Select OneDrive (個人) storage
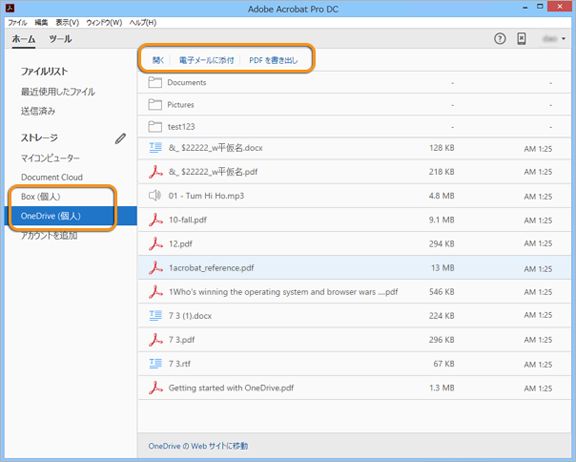Image resolution: width=576 pixels, height=462 pixels. [x=71, y=216]
